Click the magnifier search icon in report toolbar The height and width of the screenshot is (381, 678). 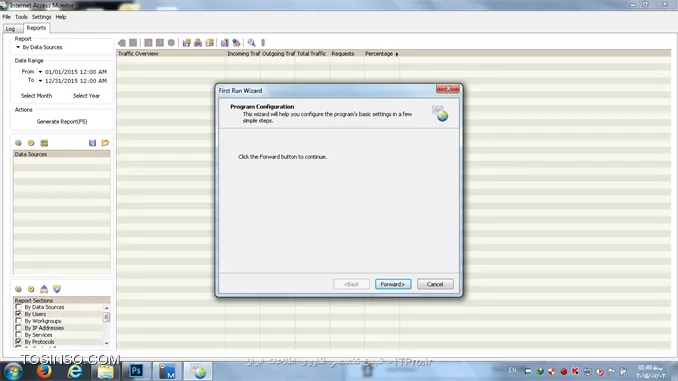(x=251, y=42)
